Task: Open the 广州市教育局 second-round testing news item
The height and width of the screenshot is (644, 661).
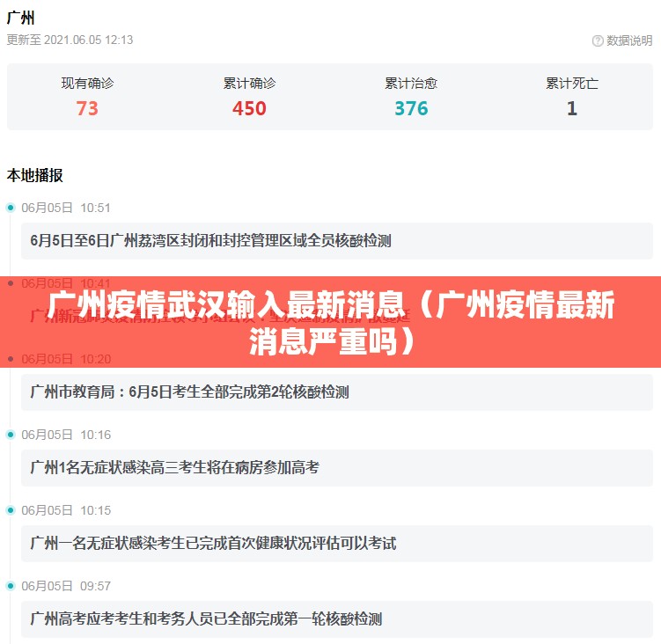Action: coord(189,392)
